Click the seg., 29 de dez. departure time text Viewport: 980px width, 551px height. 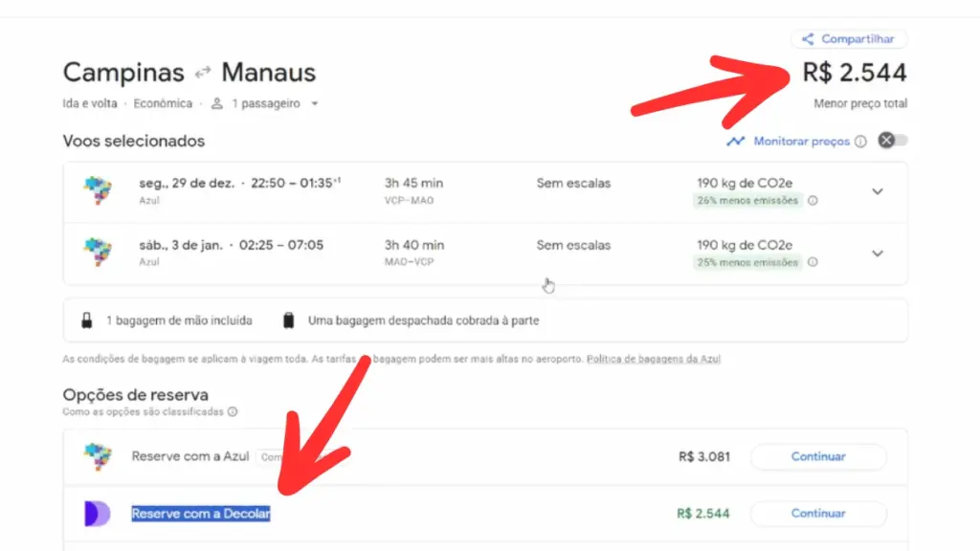(239, 183)
